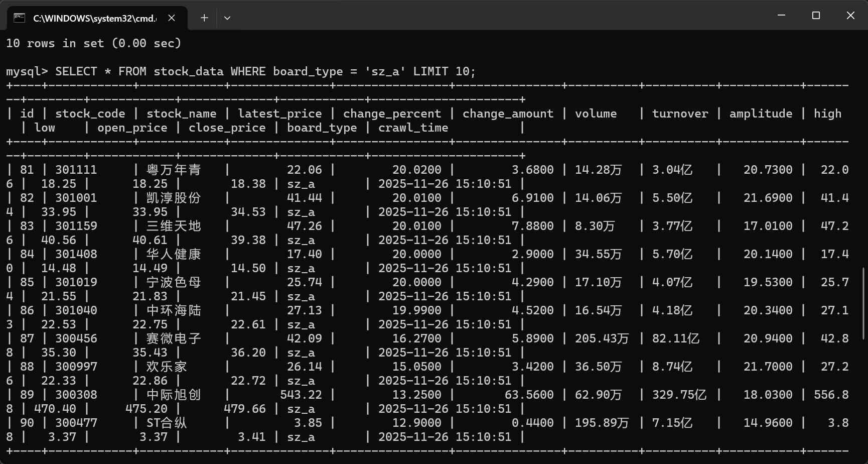Click stock name 欢乐家

click(x=167, y=367)
